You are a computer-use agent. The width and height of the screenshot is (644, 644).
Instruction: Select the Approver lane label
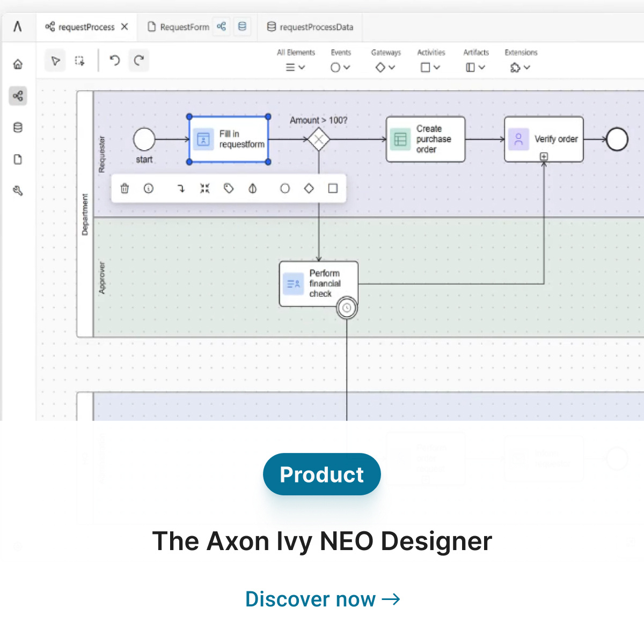[x=101, y=277]
